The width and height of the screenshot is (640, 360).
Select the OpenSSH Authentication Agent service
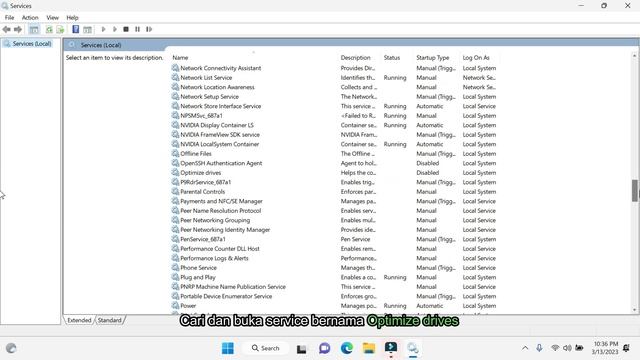tap(221, 163)
